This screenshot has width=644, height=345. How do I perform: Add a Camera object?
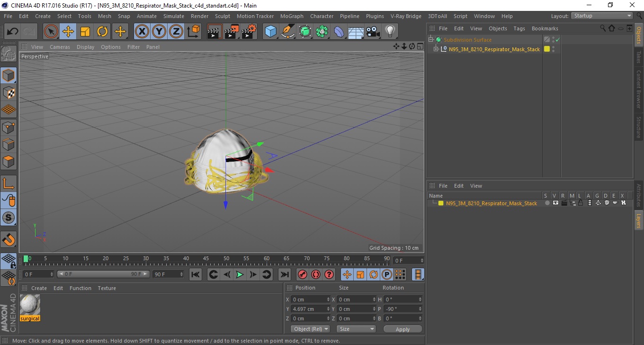(373, 32)
